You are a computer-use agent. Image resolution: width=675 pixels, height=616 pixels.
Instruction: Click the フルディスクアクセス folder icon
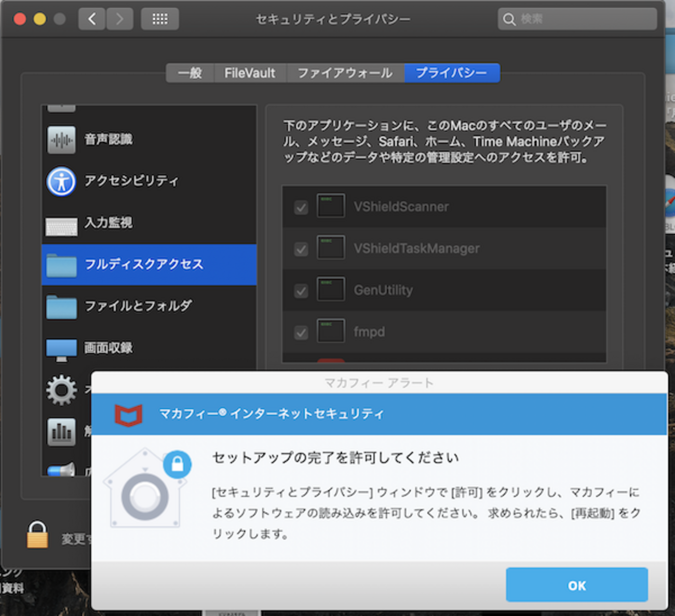(x=61, y=265)
